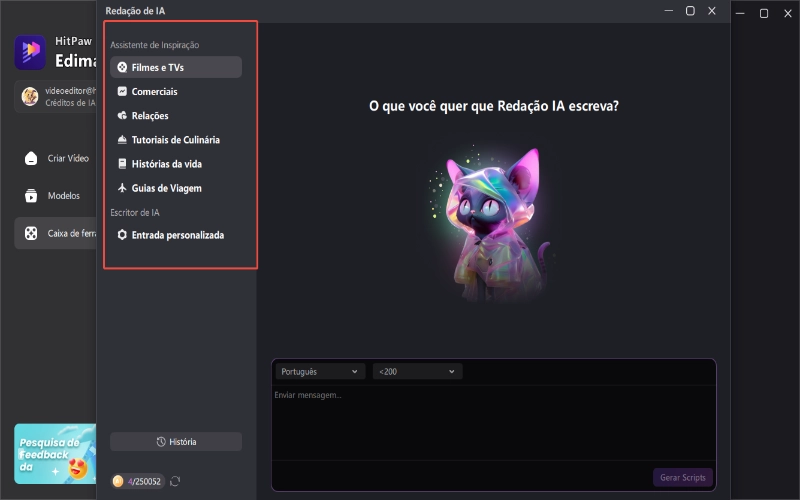
Task: Maximize the Redação de IA window
Action: (690, 11)
